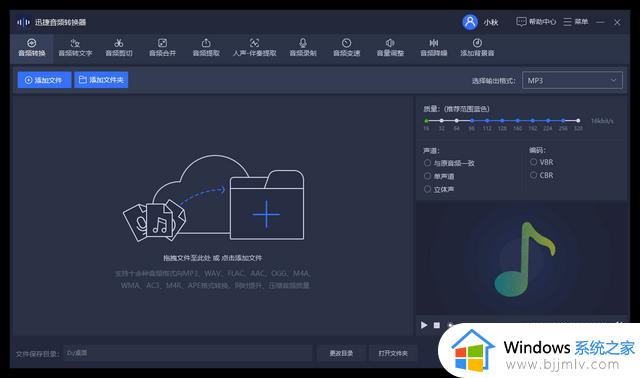Open the 音频转文字 audio-to-text tool
640x378 pixels.
75,48
